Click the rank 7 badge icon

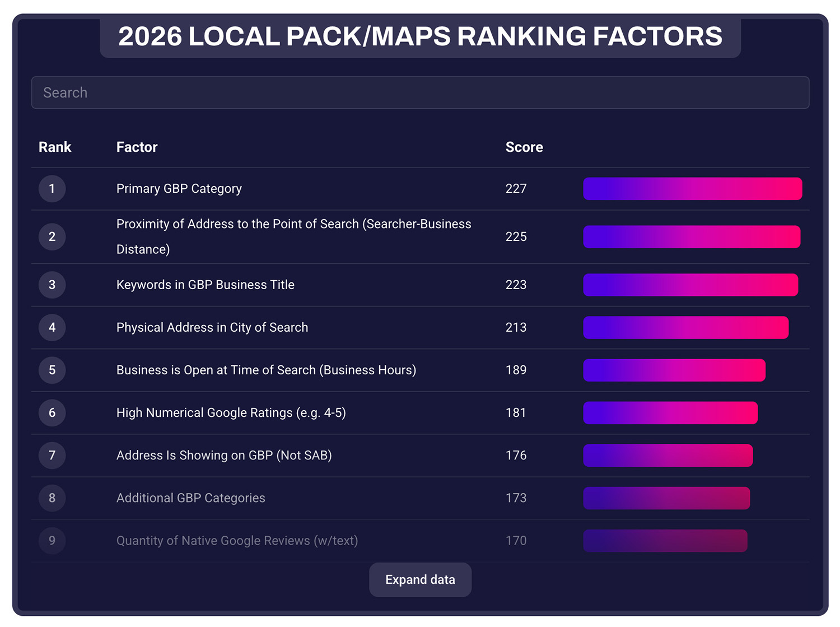coord(52,456)
